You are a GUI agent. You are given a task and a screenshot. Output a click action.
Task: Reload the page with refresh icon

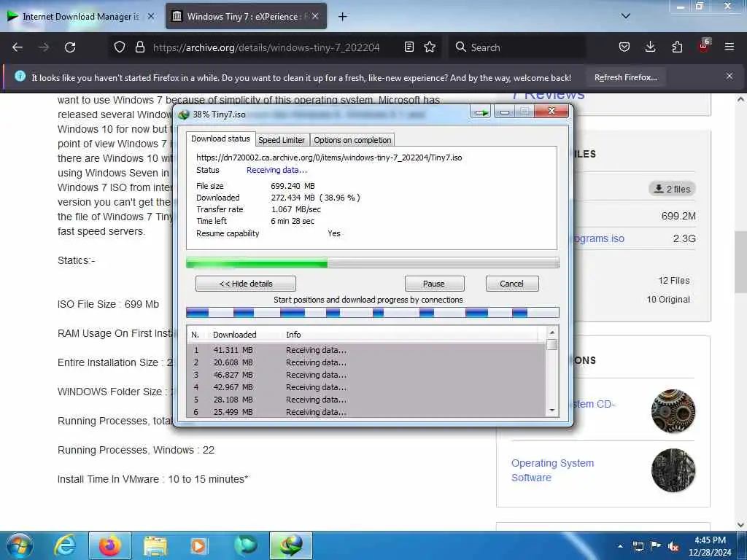click(70, 47)
